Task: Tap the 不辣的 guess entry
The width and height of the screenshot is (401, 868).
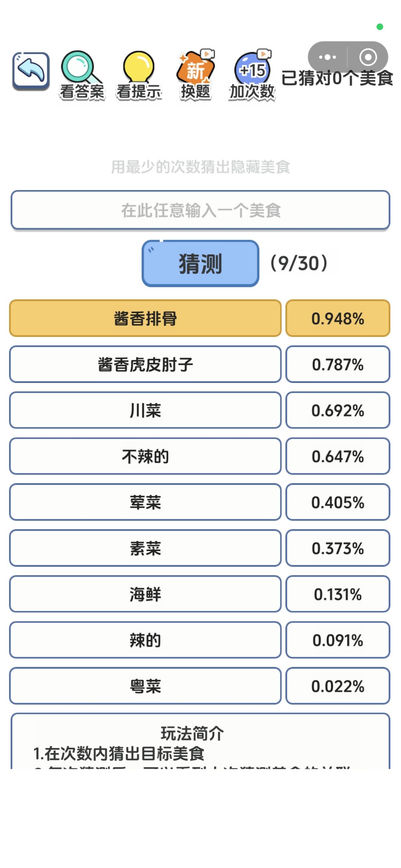Action: click(145, 456)
